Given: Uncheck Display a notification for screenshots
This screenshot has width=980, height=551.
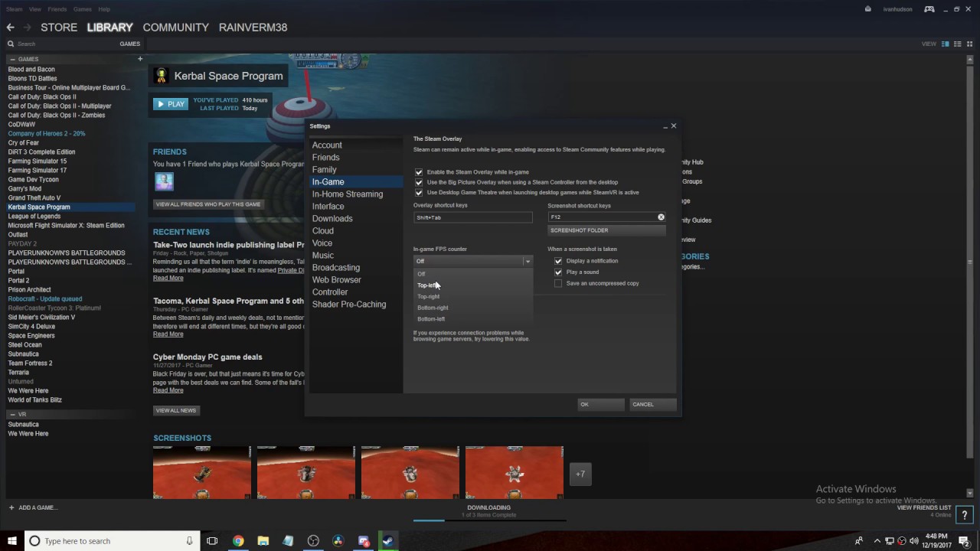Looking at the screenshot, I should point(558,261).
